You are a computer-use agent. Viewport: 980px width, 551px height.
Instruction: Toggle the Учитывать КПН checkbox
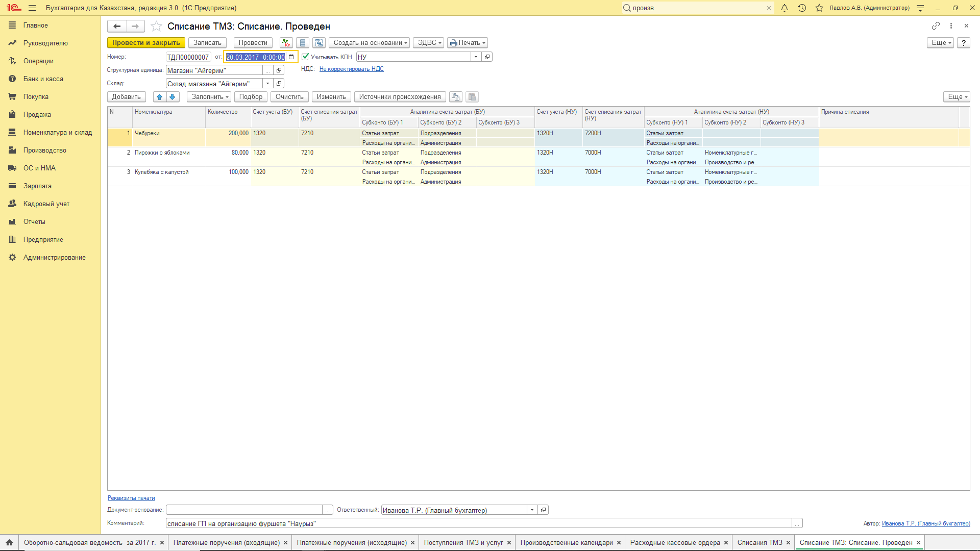pyautogui.click(x=305, y=57)
